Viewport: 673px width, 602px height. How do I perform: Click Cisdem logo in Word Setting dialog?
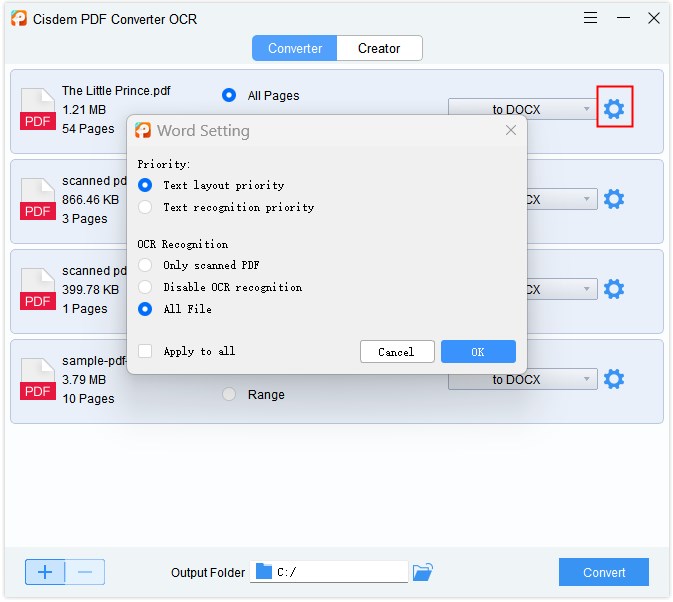143,130
